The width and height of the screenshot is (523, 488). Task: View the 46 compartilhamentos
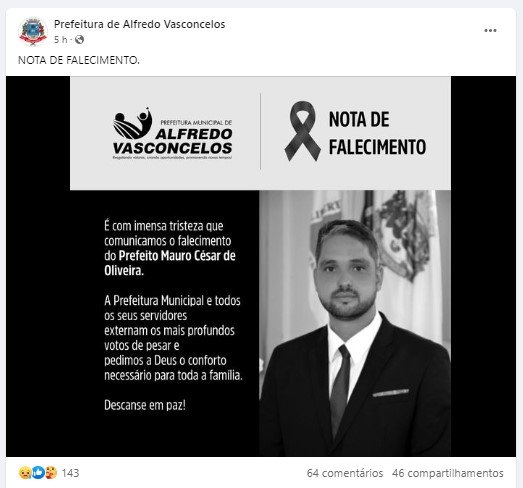(448, 473)
